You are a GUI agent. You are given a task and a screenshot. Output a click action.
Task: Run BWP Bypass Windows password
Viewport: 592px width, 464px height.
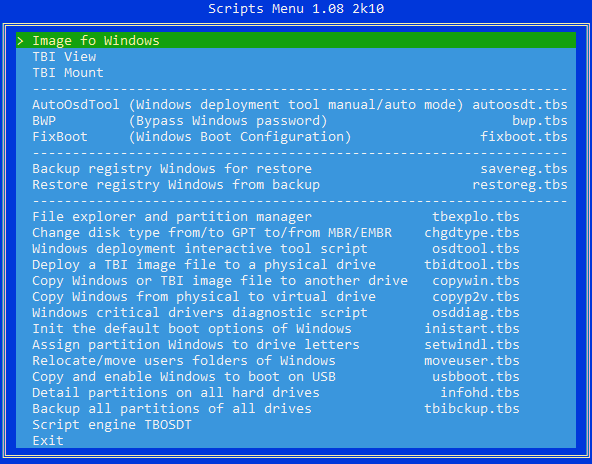pyautogui.click(x=296, y=121)
